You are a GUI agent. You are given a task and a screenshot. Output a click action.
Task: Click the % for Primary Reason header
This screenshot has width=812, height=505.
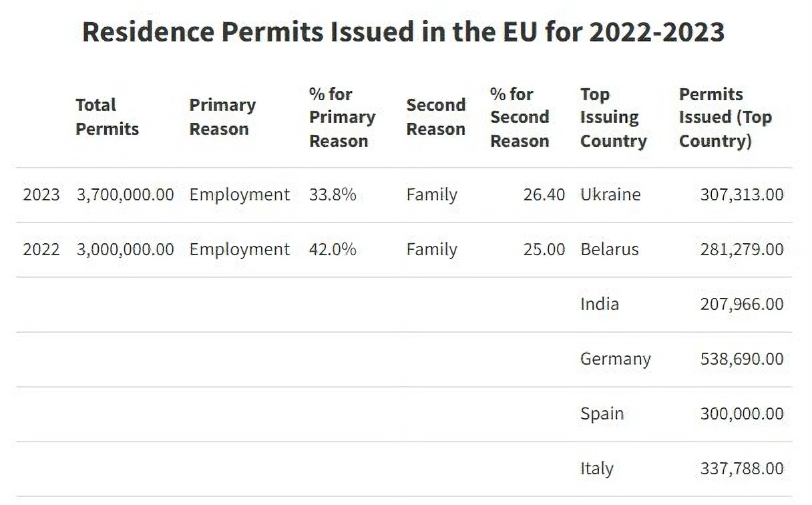coord(342,117)
